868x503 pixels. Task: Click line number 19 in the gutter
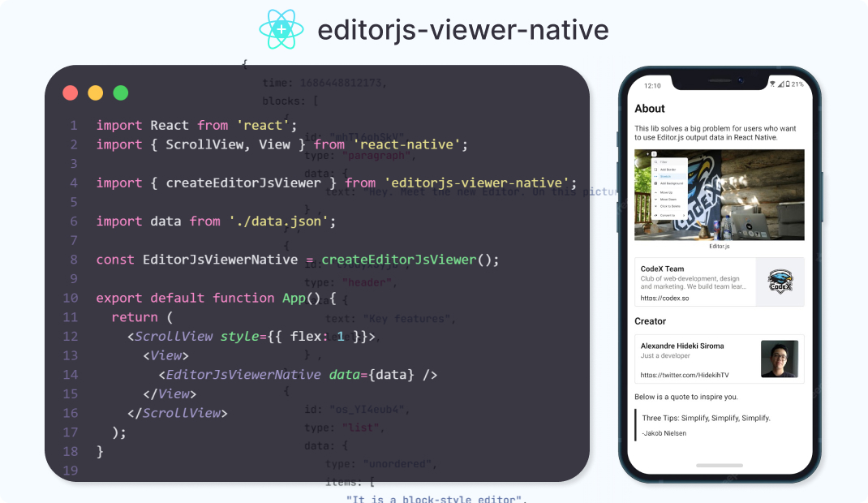pos(71,471)
